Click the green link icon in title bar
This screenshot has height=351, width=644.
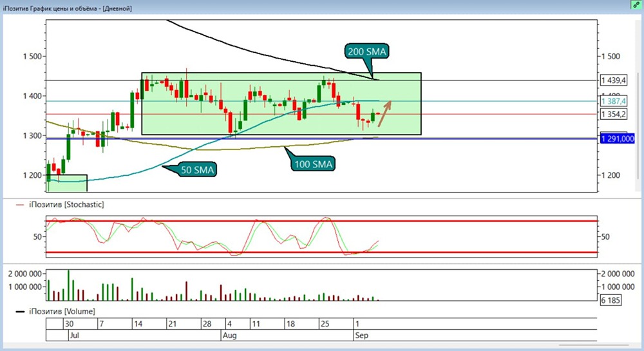pos(636,5)
